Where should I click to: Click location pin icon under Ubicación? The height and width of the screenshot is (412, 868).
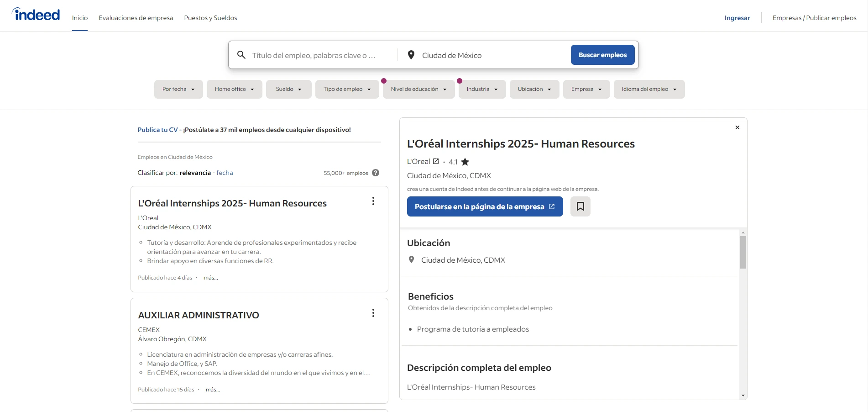411,259
